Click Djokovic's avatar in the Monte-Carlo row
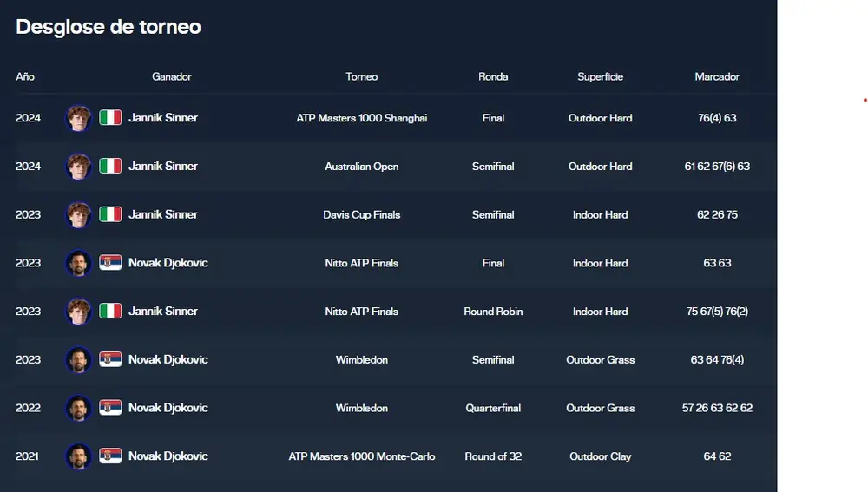868x492 pixels. [78, 456]
